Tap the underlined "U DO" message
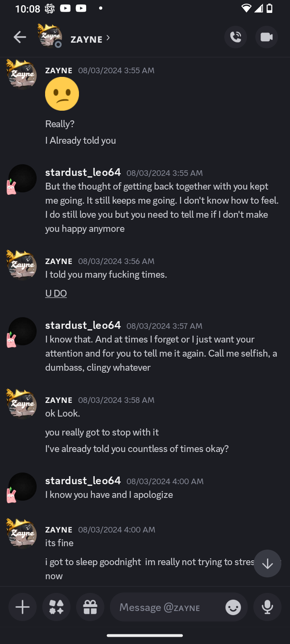290x644 pixels. click(x=56, y=293)
